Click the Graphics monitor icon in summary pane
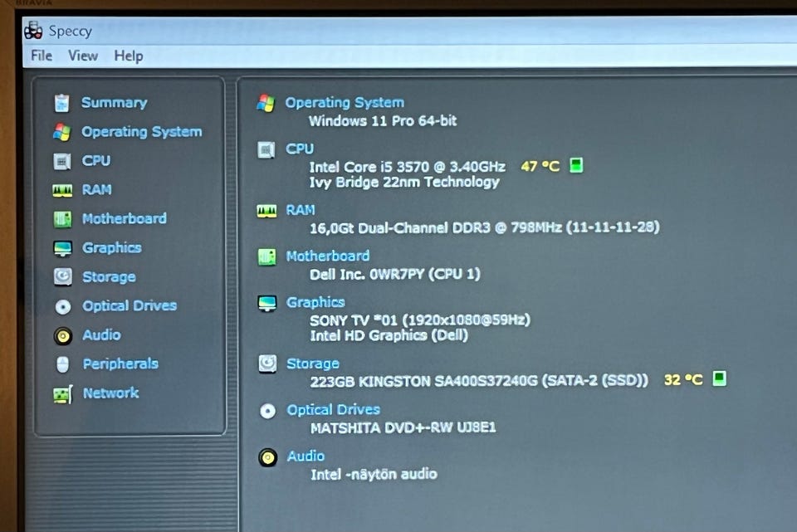The image size is (797, 532). point(267,303)
